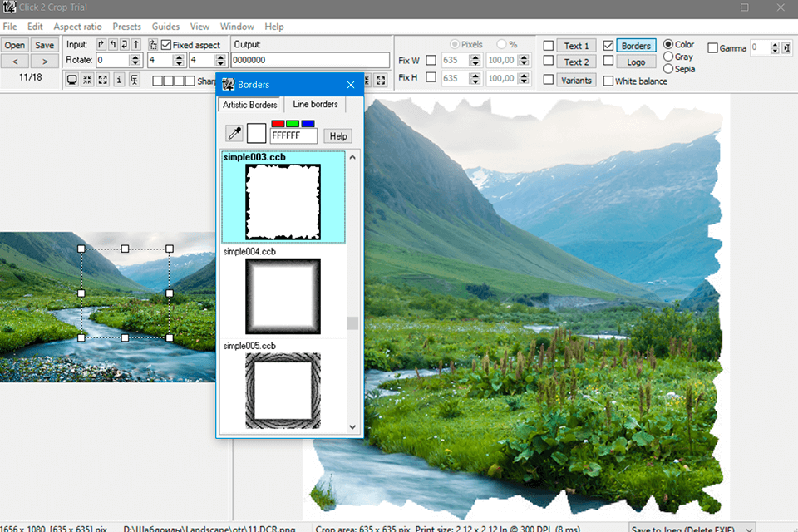798x532 pixels.
Task: Click the expand arrows icon next to info icon
Action: [x=103, y=80]
